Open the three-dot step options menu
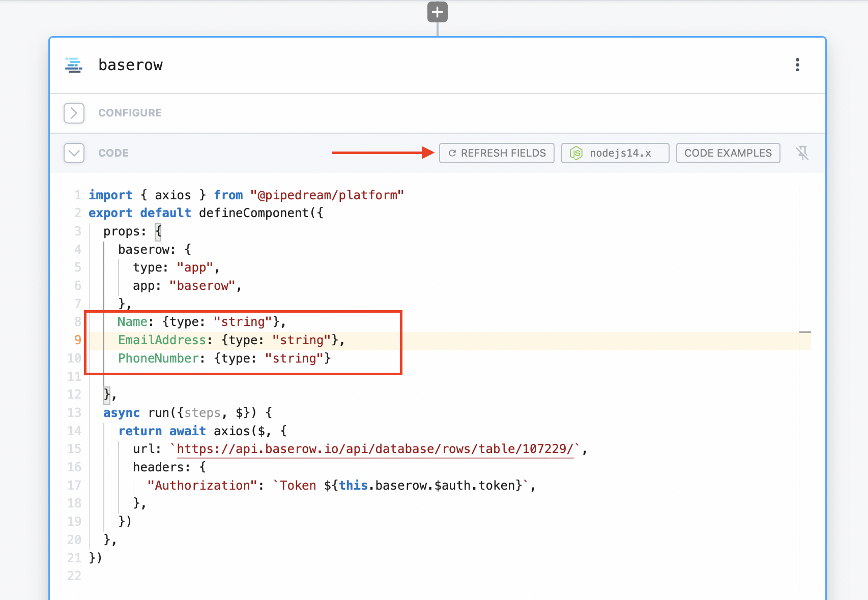This screenshot has height=600, width=868. [x=797, y=65]
